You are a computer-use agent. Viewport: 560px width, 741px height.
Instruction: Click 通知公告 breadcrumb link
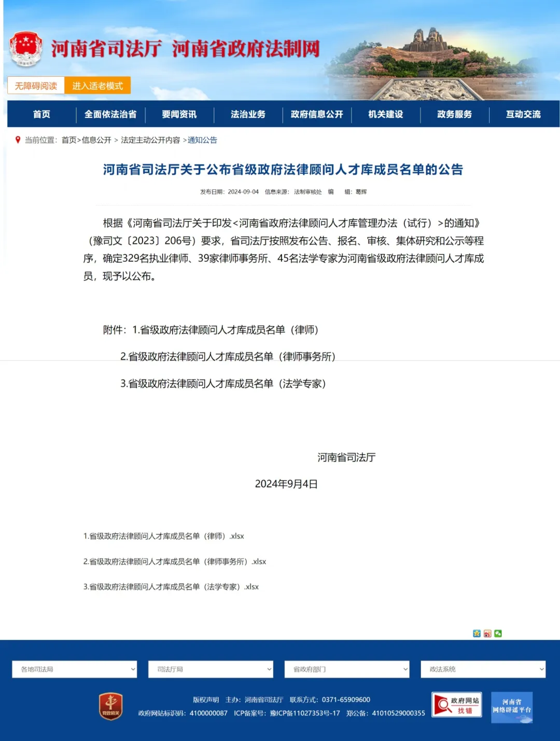[x=202, y=140]
